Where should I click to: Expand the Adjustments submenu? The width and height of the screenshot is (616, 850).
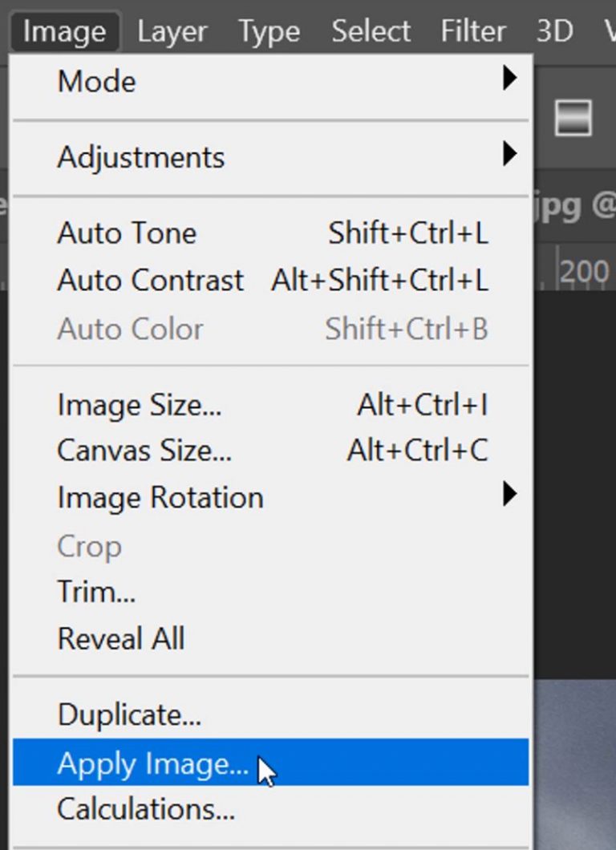click(140, 157)
